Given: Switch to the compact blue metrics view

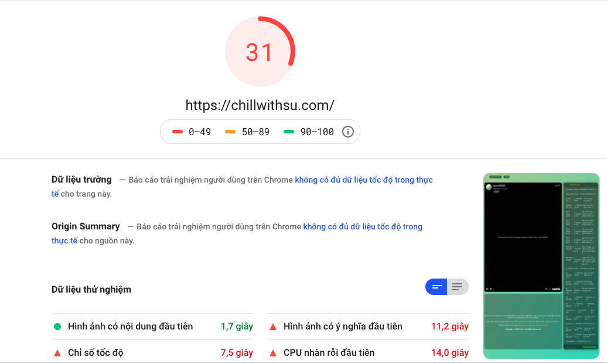Looking at the screenshot, I should click(x=437, y=287).
